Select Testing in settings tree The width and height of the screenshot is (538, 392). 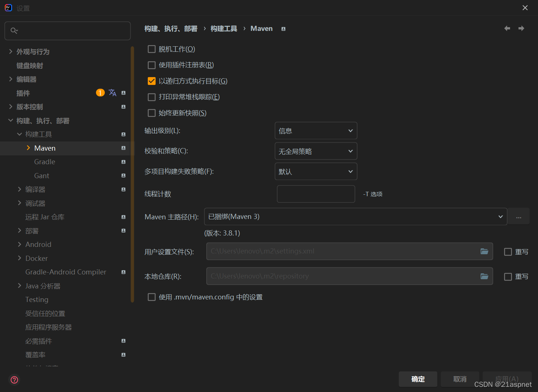(37, 299)
